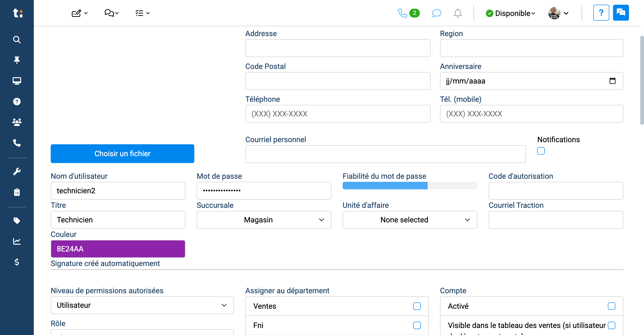Click the Nom d'utilisateur field with technicien2
644x335 pixels.
click(x=118, y=191)
